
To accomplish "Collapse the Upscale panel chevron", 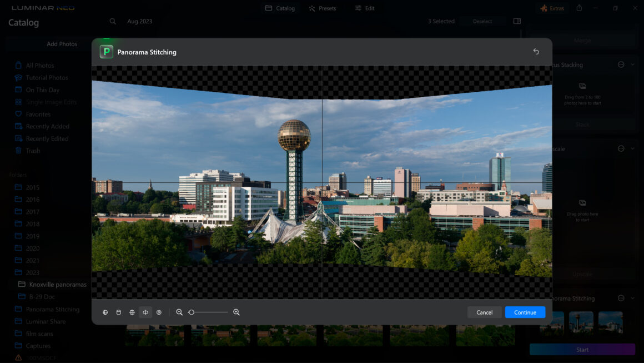I will 633,148.
